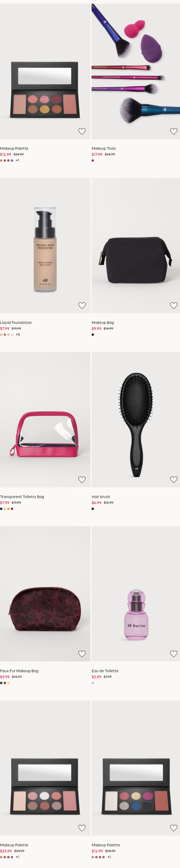Add Hair brush to favorites with heart
The image size is (180, 868).
[x=174, y=479]
